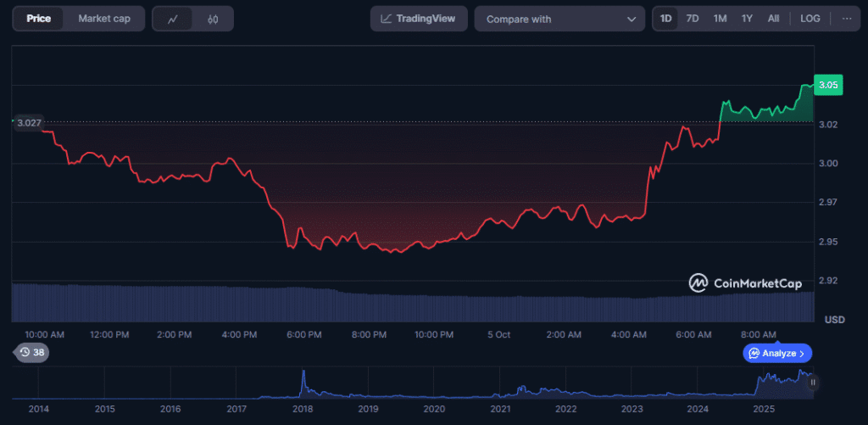
Task: Toggle LOG scale on the chart
Action: 810,19
